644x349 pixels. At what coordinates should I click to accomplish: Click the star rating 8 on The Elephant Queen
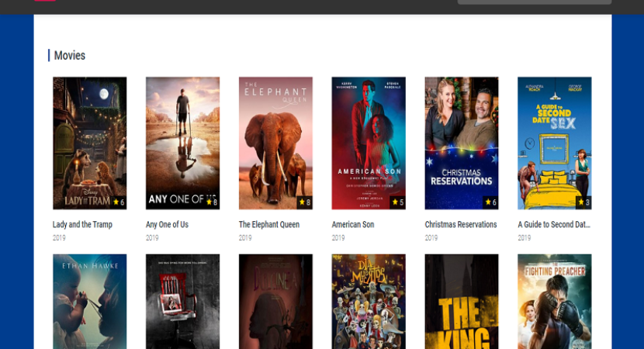(305, 202)
